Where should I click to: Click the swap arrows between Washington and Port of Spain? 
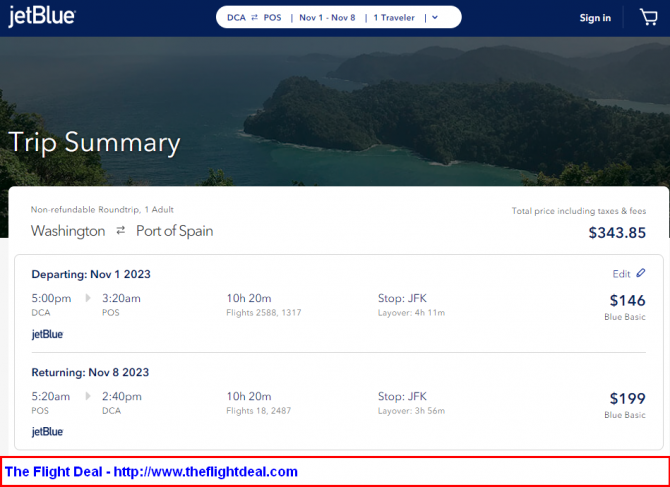click(x=121, y=231)
